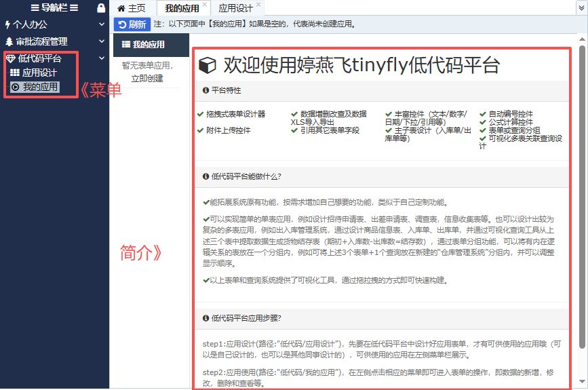Click 引用其它表单字段 feature text

[330, 130]
